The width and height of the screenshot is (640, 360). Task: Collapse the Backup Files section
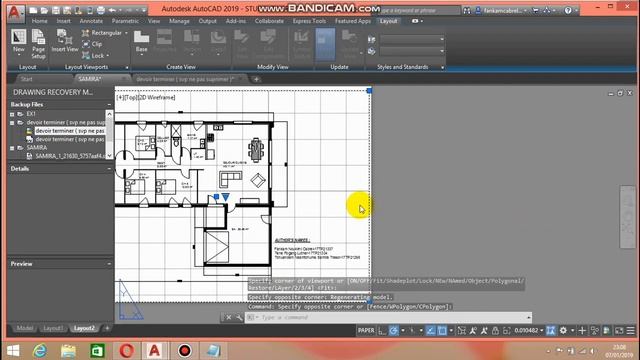(x=109, y=104)
